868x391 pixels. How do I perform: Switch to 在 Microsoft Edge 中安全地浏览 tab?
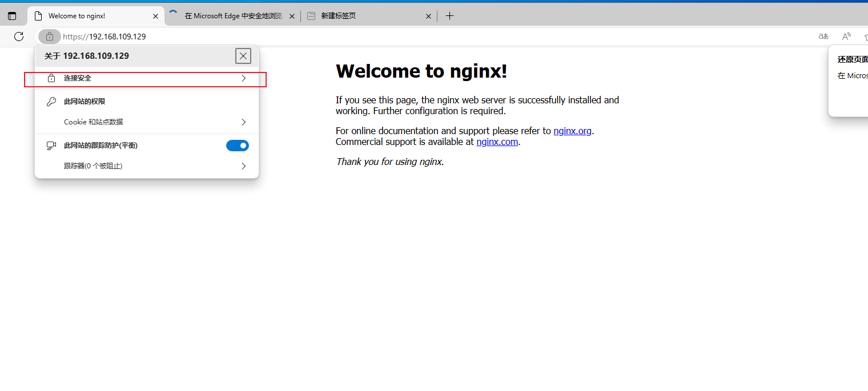pos(233,16)
